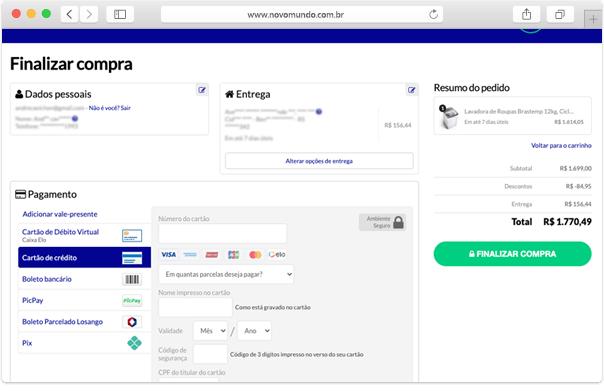This screenshot has height=391, width=604.
Task: Go forward with Safari's forward arrow
Action: coord(89,15)
